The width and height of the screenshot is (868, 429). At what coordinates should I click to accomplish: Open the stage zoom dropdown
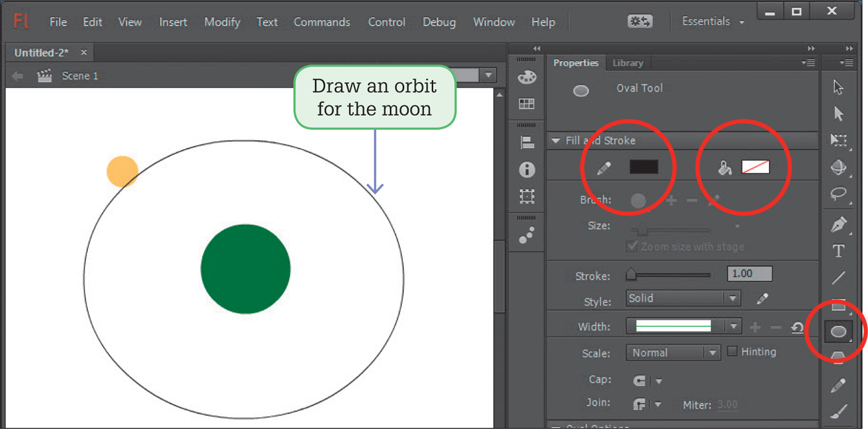pos(489,76)
